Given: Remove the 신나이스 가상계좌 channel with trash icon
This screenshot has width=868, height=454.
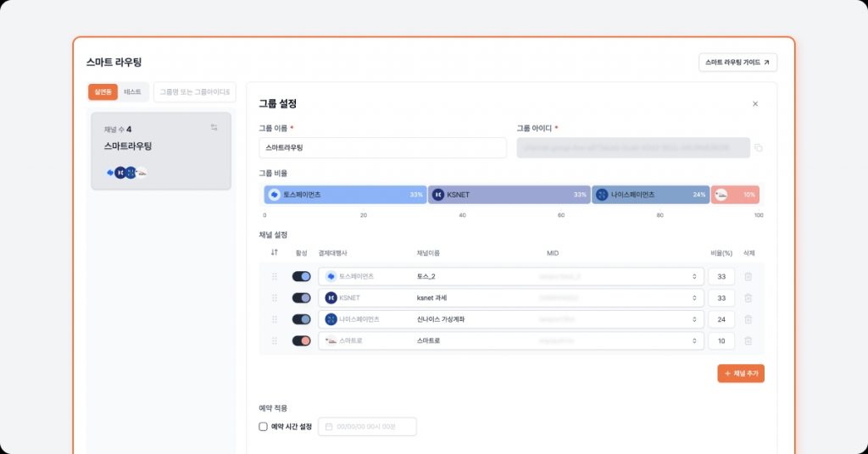Looking at the screenshot, I should [748, 319].
